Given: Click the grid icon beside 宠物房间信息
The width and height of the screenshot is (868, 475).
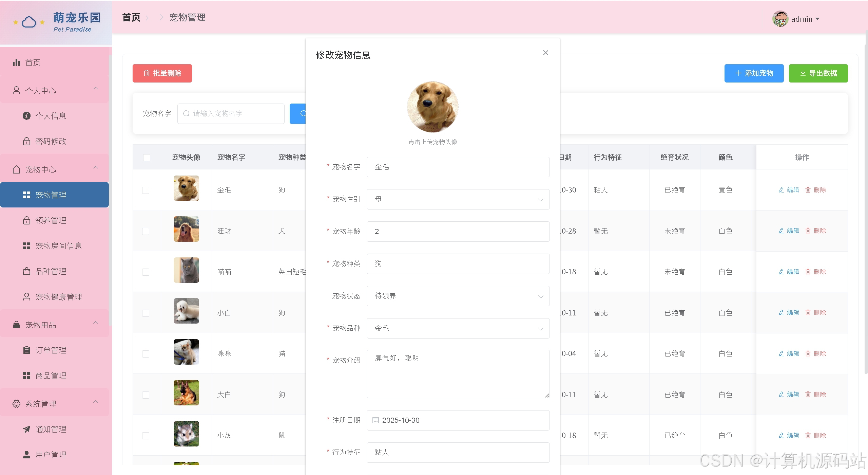Looking at the screenshot, I should (x=26, y=246).
